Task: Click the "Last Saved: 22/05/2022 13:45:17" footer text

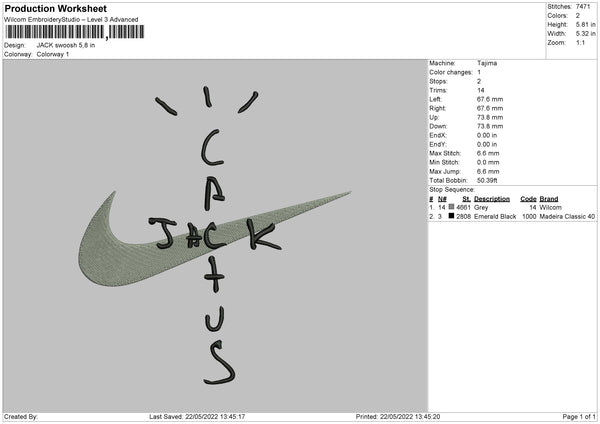Action: [x=197, y=417]
